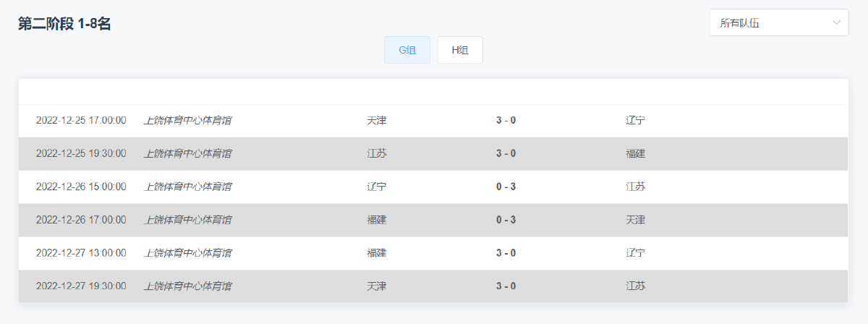This screenshot has width=868, height=324.
Task: Select the 2022-12-25 17:00:00 match row
Action: pyautogui.click(x=433, y=121)
